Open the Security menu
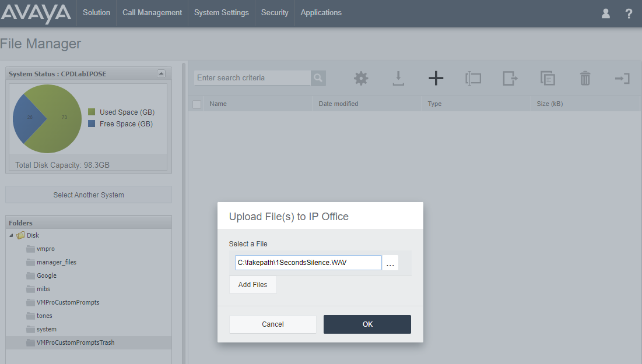 pyautogui.click(x=274, y=13)
